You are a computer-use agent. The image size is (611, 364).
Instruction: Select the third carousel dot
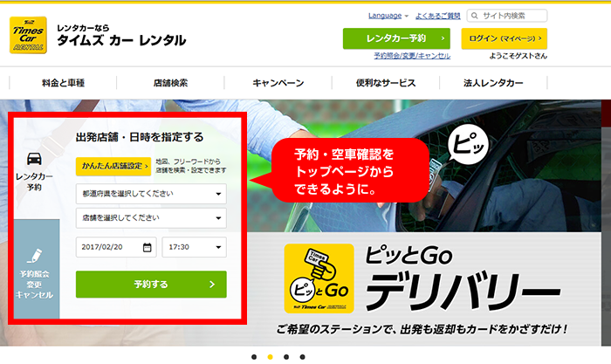[x=285, y=357]
